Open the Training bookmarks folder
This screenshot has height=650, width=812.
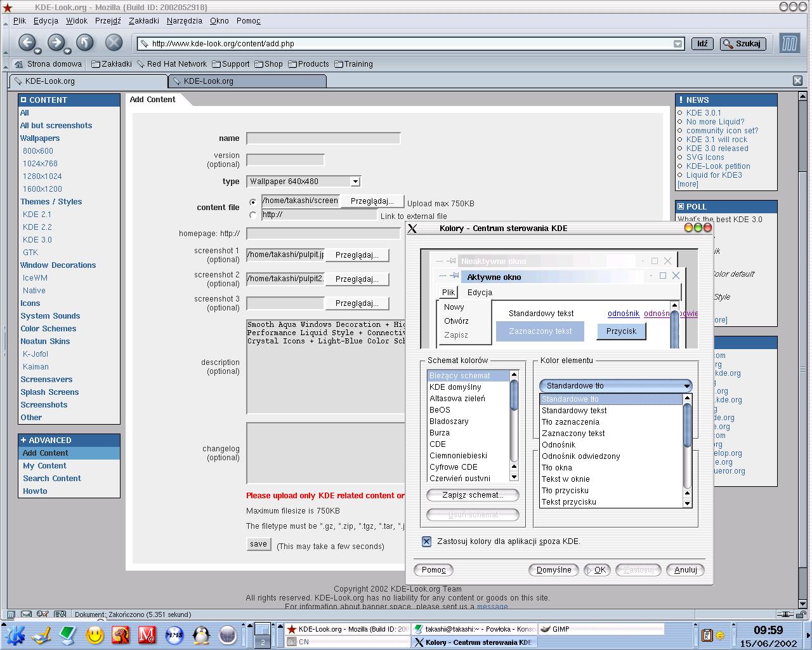point(353,64)
